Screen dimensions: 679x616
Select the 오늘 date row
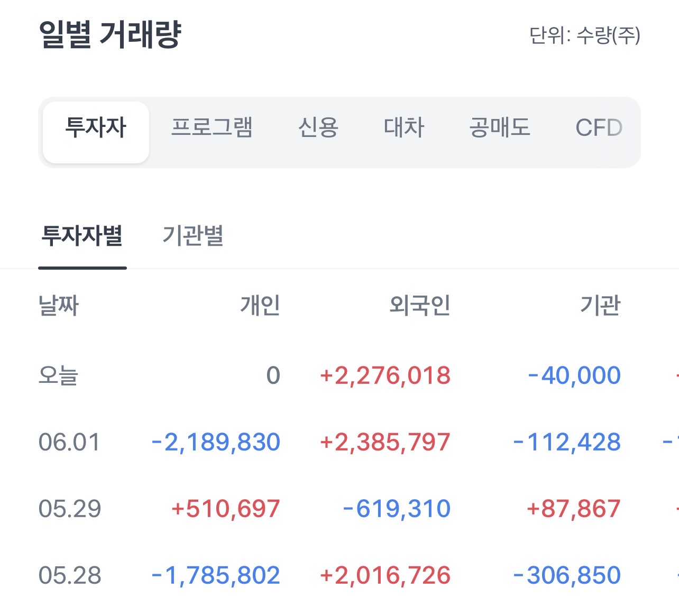click(x=339, y=375)
